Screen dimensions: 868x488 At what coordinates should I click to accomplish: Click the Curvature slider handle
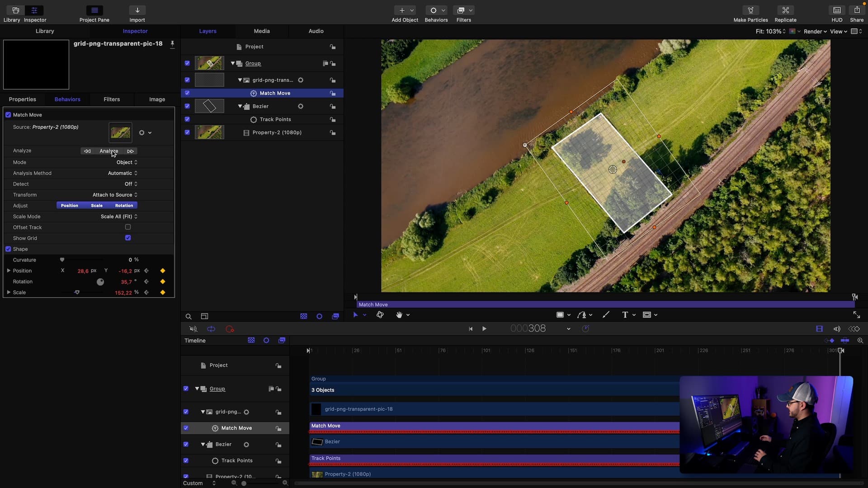62,260
